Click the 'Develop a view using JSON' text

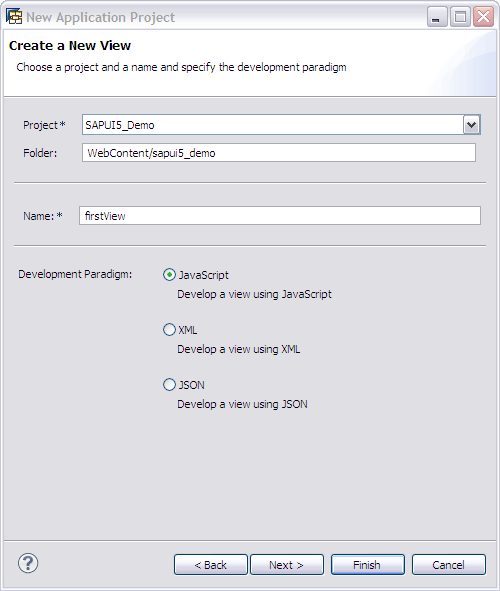[242, 404]
